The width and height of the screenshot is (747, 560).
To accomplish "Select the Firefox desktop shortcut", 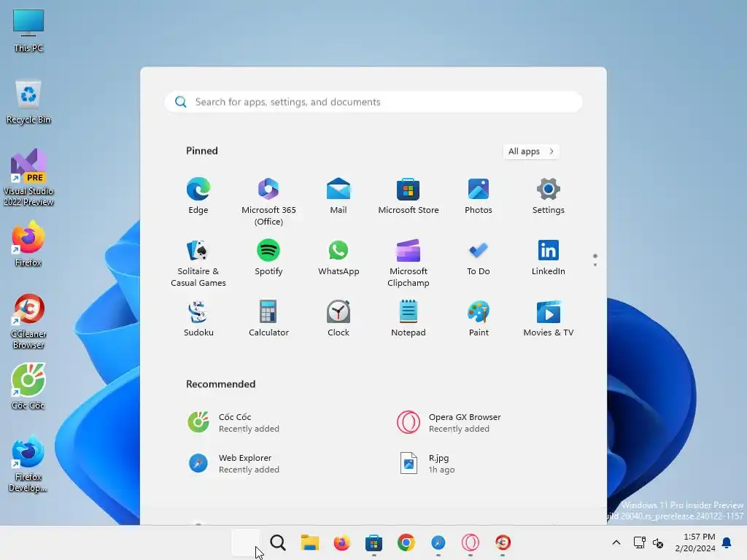I will [x=28, y=244].
